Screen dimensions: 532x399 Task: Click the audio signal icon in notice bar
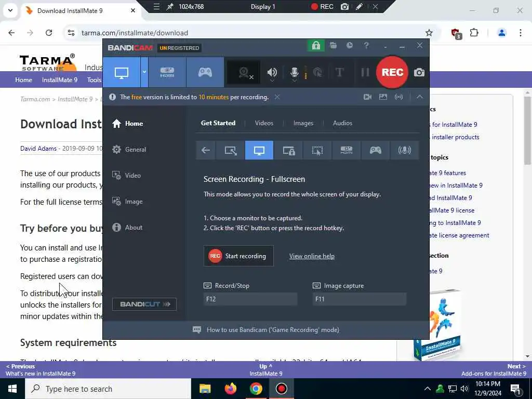(x=398, y=97)
